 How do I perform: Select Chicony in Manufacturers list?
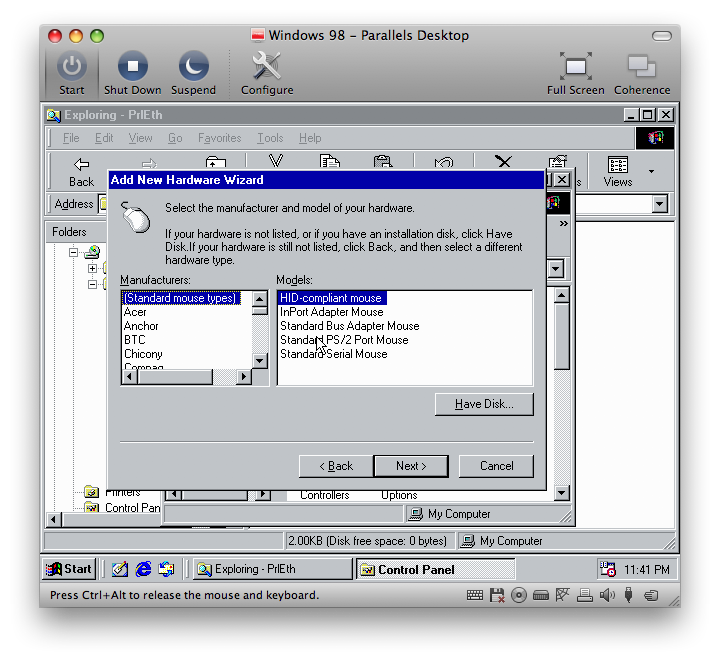[143, 354]
